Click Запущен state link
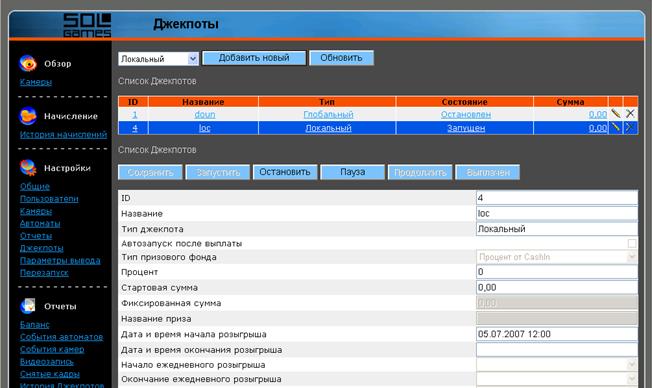The width and height of the screenshot is (652, 388). point(466,128)
